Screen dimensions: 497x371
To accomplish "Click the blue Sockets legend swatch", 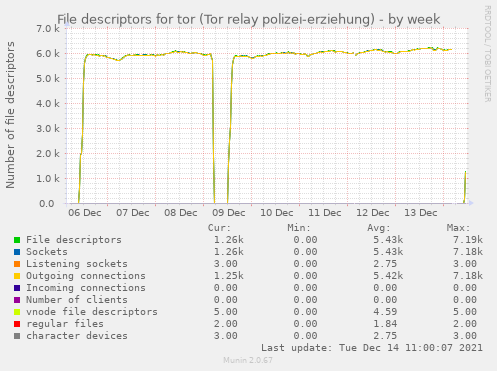I will (x=17, y=252).
